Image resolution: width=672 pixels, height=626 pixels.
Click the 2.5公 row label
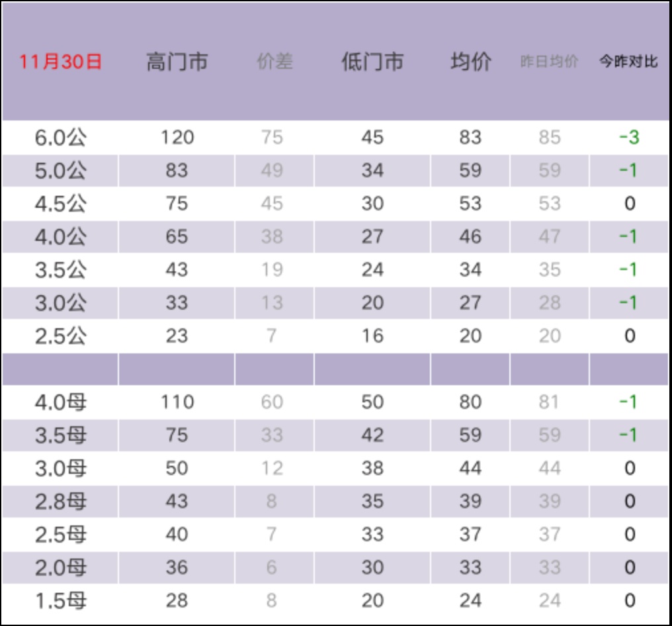tap(60, 336)
